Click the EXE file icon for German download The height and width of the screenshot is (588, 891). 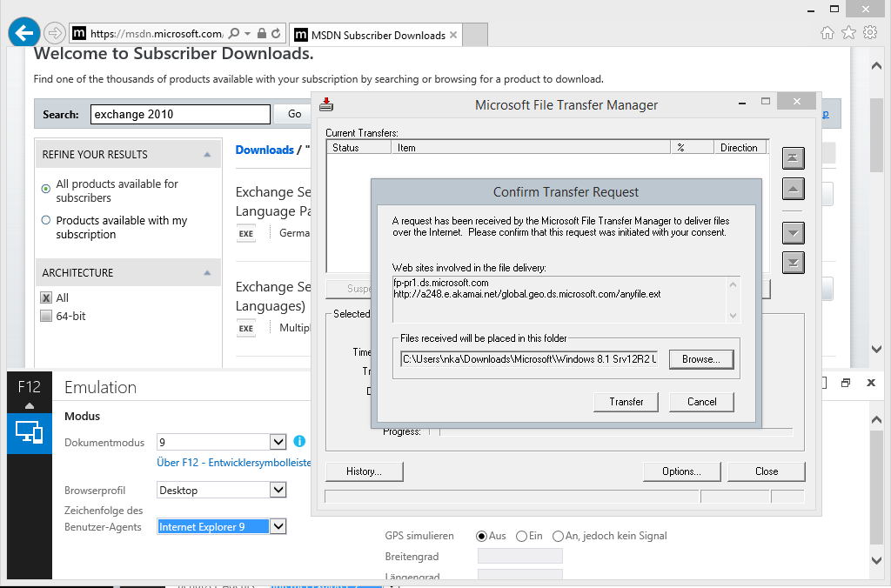[x=246, y=233]
